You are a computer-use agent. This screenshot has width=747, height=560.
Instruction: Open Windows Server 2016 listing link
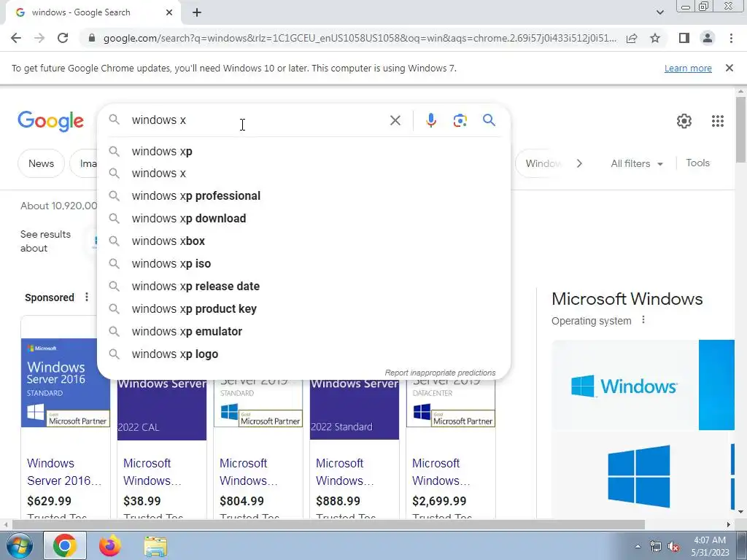tap(64, 472)
